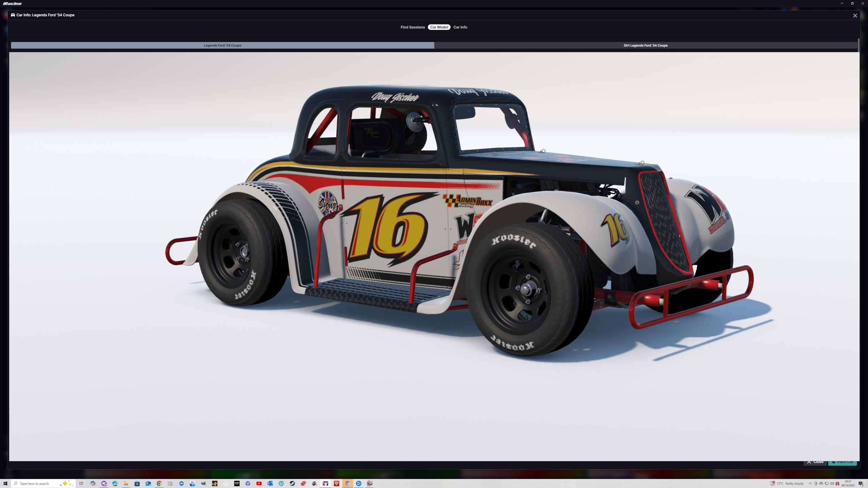Expand hidden system tray icons chevron
Viewport: 868px width, 488px height.
[x=810, y=484]
